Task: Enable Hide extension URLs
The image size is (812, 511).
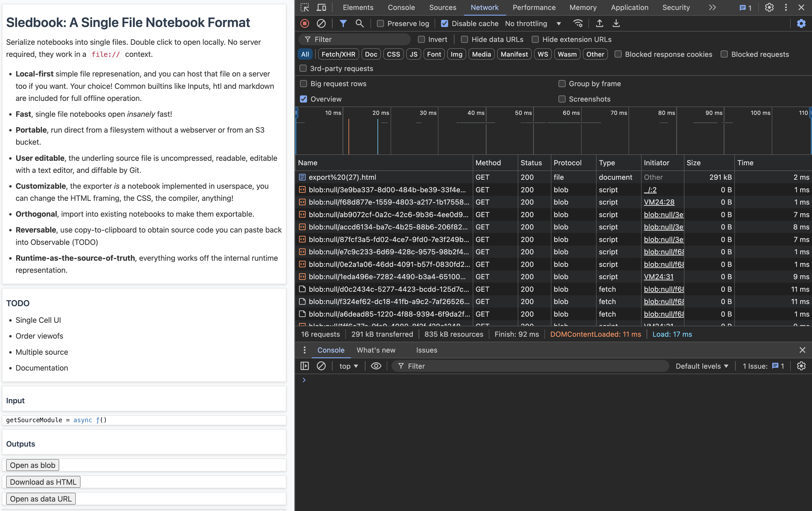Action: 535,40
